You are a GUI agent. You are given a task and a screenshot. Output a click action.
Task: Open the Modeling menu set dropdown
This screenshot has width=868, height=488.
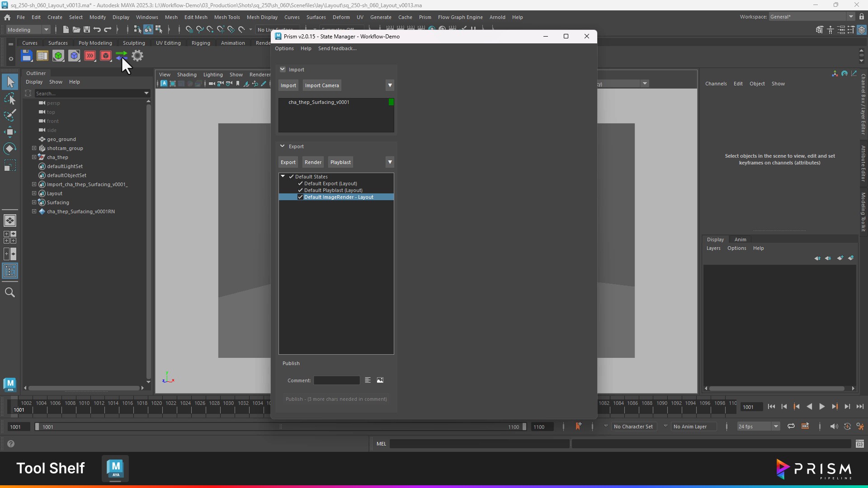(46, 30)
